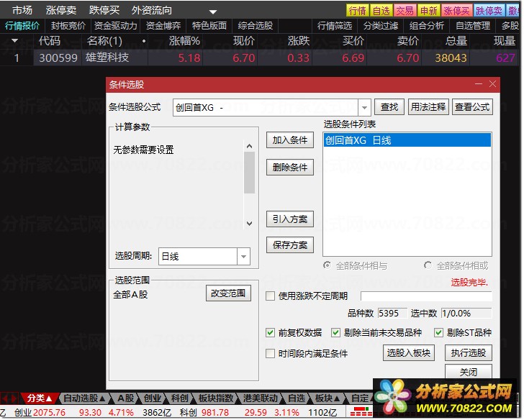Toggle the 前复权数据 checkbox

click(x=270, y=332)
